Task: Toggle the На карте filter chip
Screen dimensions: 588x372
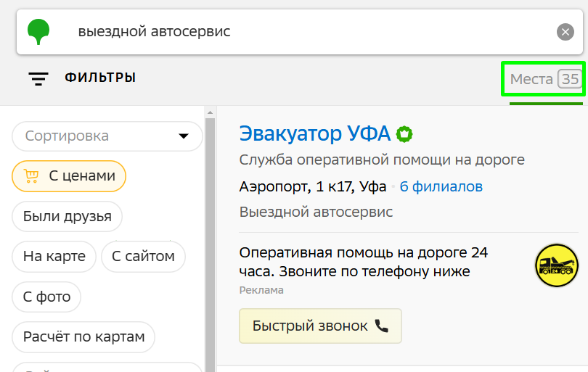Action: [54, 257]
